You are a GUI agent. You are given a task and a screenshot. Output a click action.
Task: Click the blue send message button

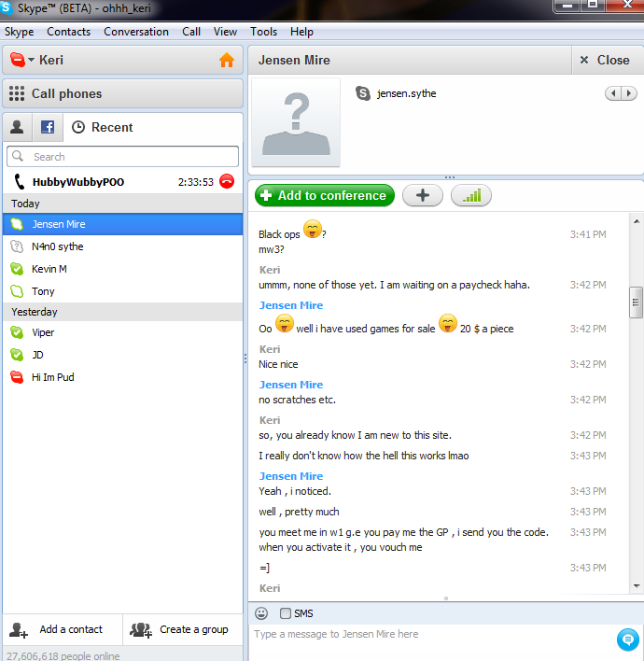tap(628, 640)
